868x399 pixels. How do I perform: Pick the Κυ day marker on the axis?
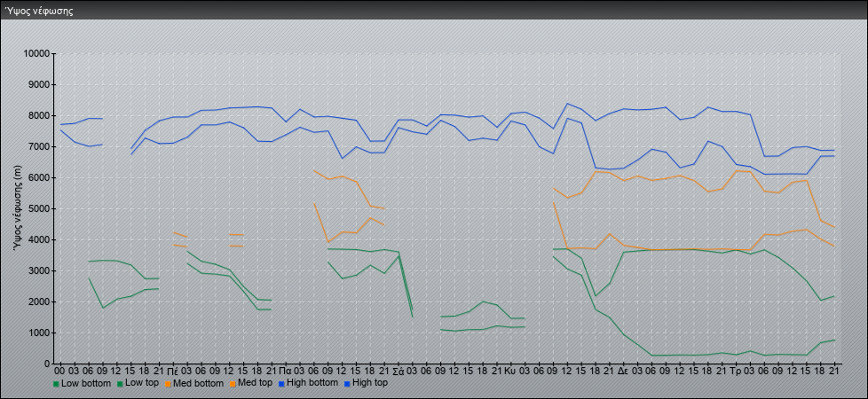coord(510,371)
